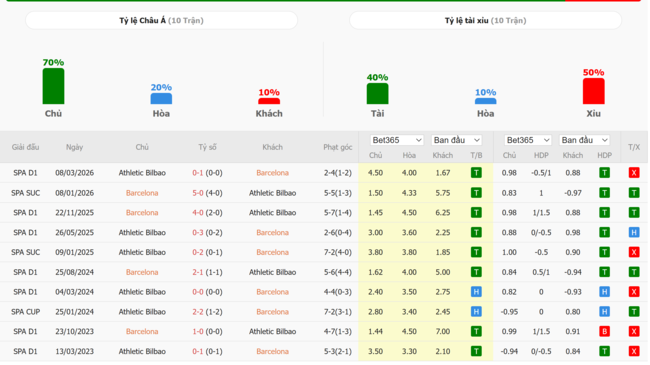Click corner stat 5-7(1-4)
650x365 pixels.
pyautogui.click(x=337, y=213)
